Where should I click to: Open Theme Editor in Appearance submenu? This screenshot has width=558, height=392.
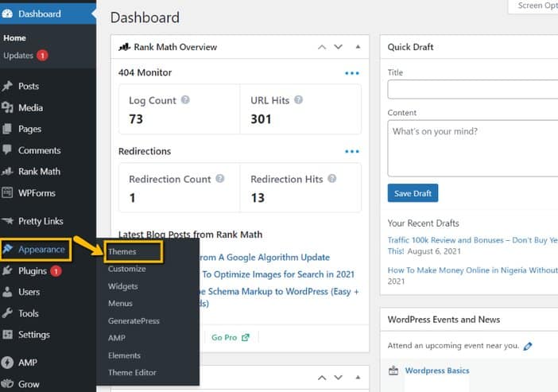(132, 372)
